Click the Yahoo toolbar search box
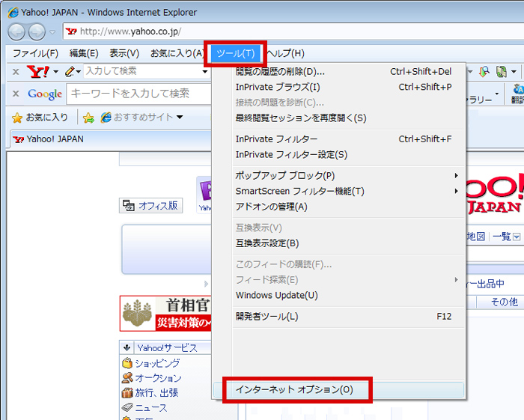This screenshot has height=420, width=524. pos(143,71)
